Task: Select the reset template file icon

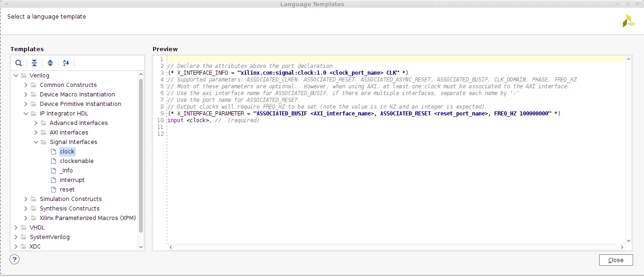Action: point(54,190)
